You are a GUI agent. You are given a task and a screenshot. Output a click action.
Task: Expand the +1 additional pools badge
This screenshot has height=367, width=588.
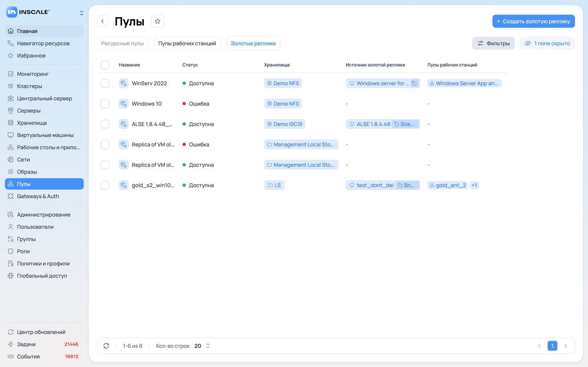[474, 185]
